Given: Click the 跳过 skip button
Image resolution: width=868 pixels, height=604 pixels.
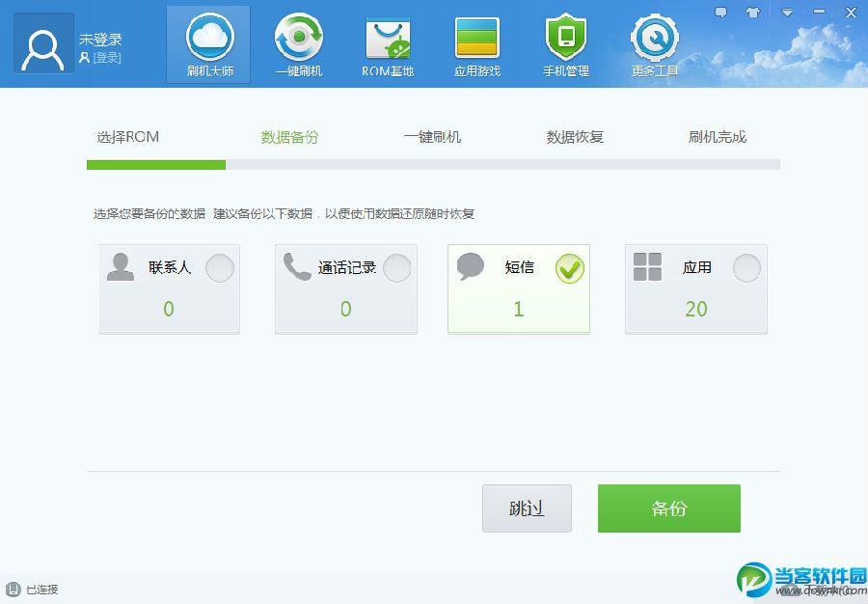Looking at the screenshot, I should click(527, 508).
